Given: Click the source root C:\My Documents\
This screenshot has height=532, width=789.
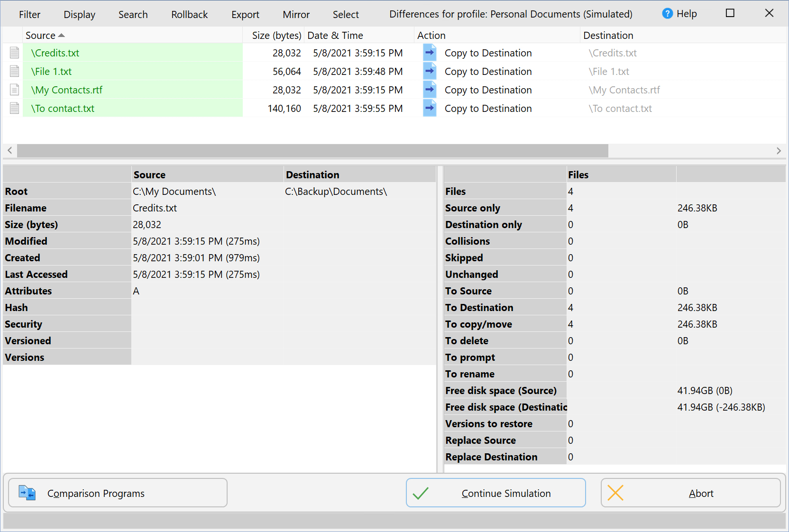Looking at the screenshot, I should [x=174, y=192].
